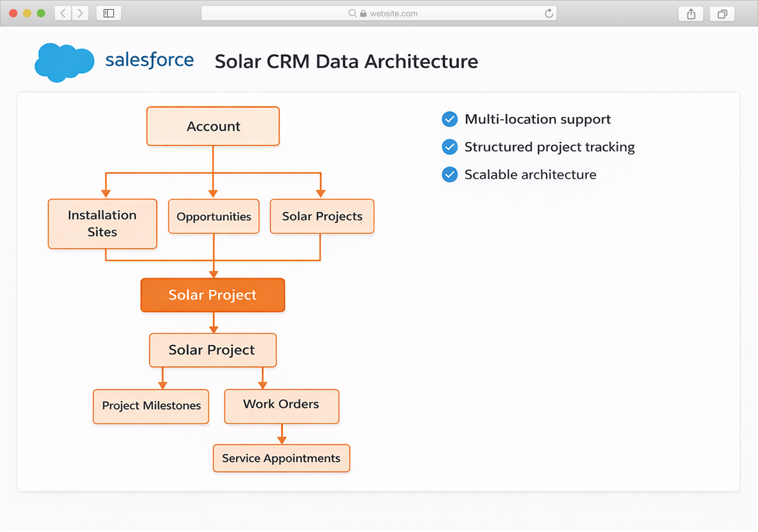Toggle the browser sidebar icon
The height and width of the screenshot is (532, 758).
pos(108,13)
